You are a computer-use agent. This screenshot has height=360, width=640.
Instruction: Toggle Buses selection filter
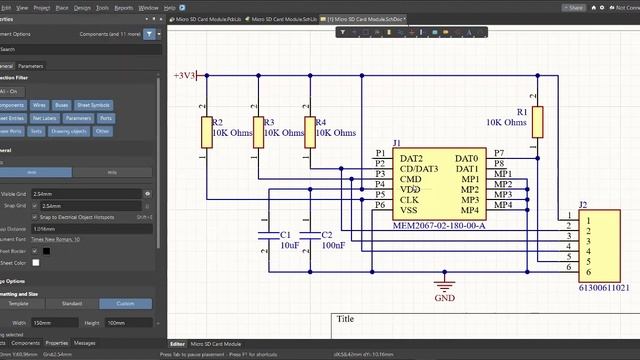pos(62,105)
